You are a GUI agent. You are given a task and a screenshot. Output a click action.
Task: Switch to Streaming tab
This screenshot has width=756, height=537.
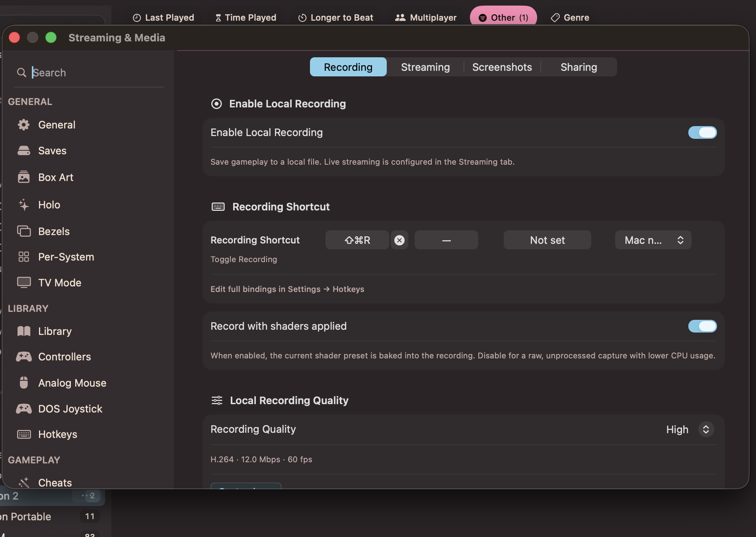pos(425,67)
